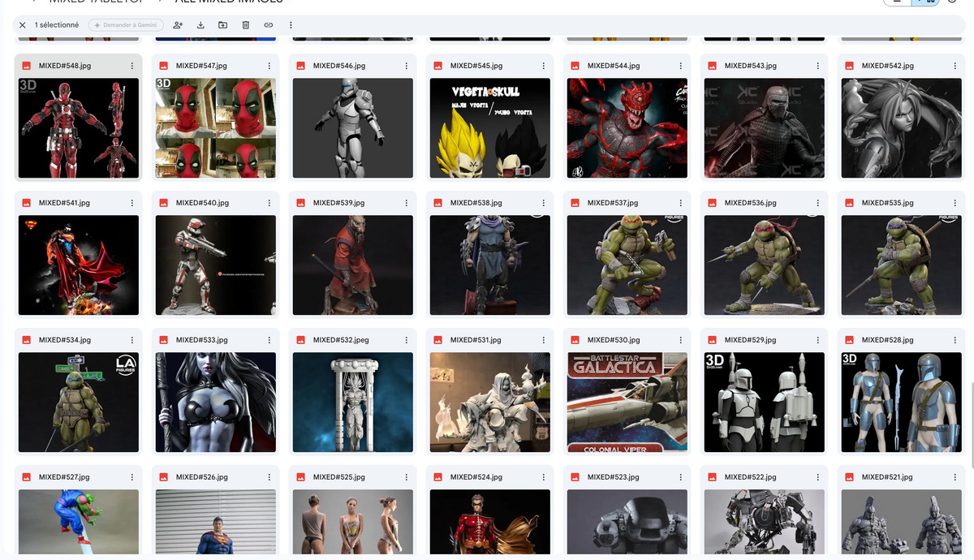
Task: Click the red image-type icon beside MIXED#541.jpg
Action: 26,203
